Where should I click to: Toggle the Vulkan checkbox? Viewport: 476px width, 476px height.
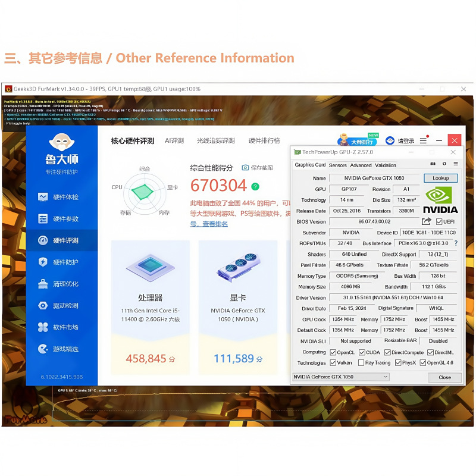333,363
